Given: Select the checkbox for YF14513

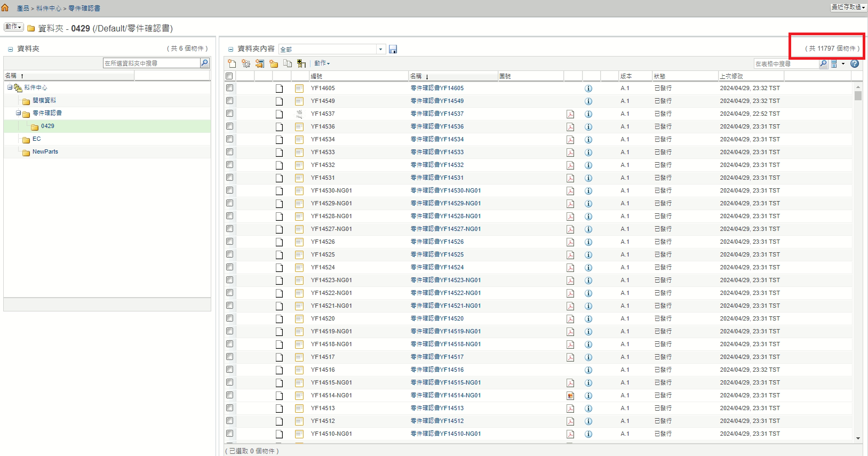Looking at the screenshot, I should click(x=229, y=408).
